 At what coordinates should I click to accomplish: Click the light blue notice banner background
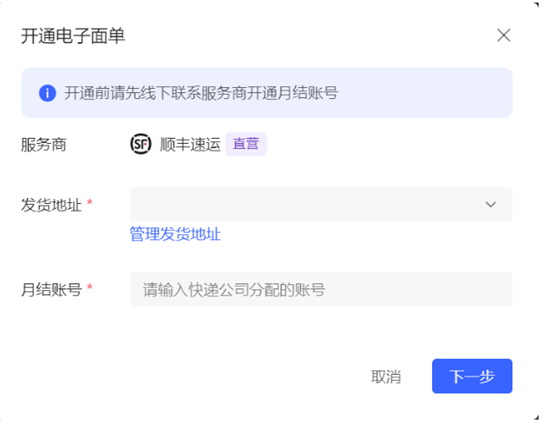click(x=267, y=93)
